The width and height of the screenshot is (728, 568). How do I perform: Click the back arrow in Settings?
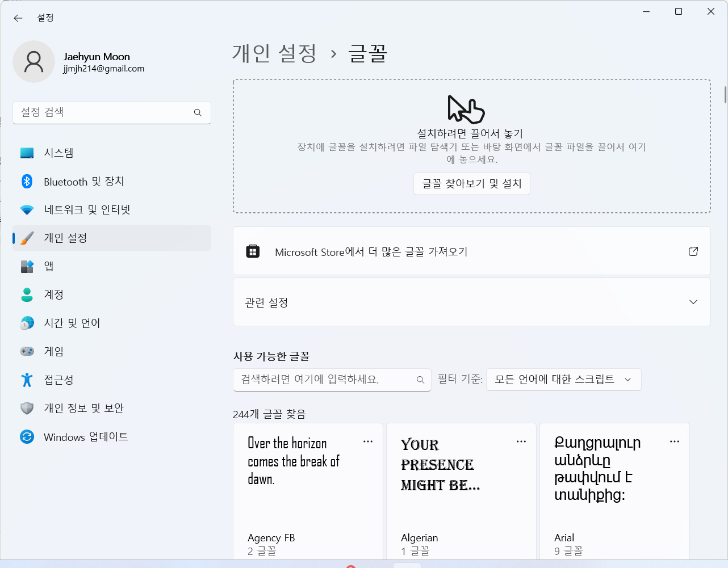tap(18, 18)
